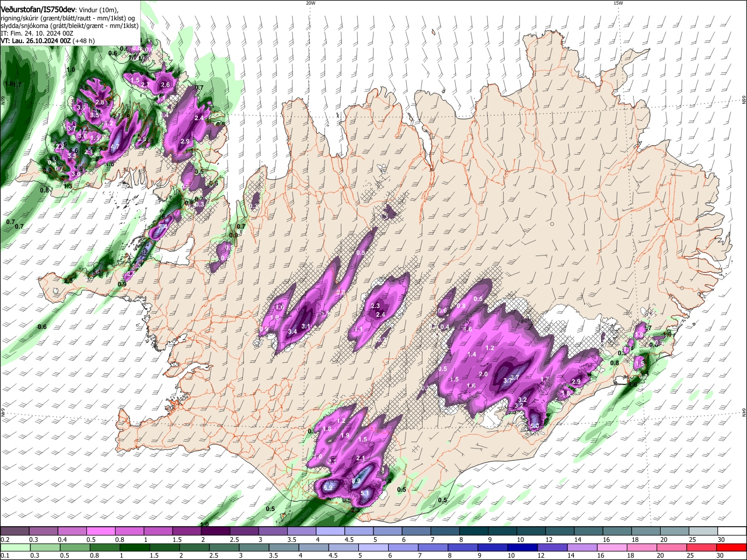The height and width of the screenshot is (560, 747).
Task: Select the rain legend swatch starting at 8
Action: 463,547
